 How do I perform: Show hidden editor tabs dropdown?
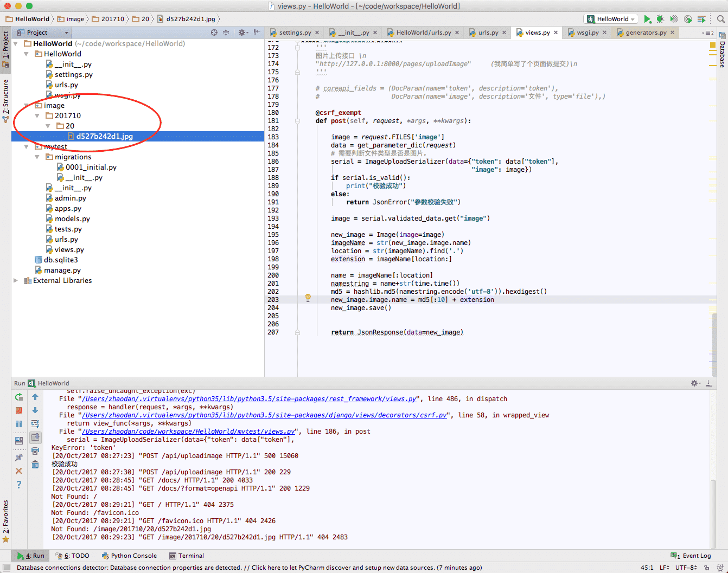click(x=708, y=33)
